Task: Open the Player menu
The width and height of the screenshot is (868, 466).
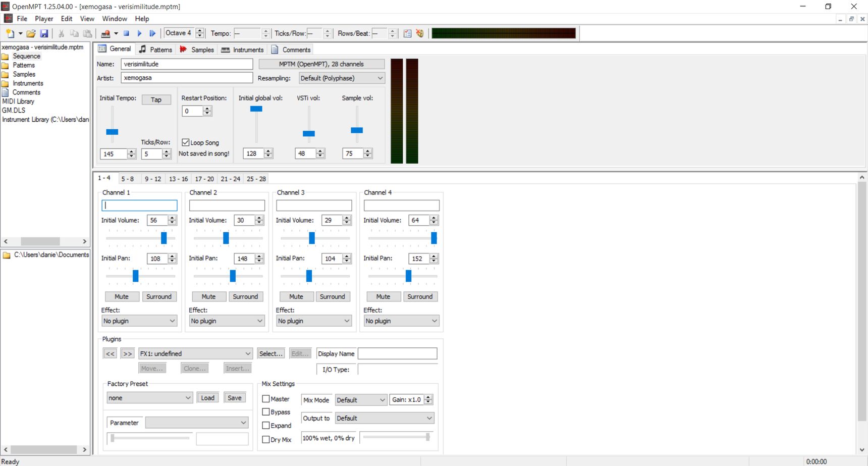Action: (44, 19)
